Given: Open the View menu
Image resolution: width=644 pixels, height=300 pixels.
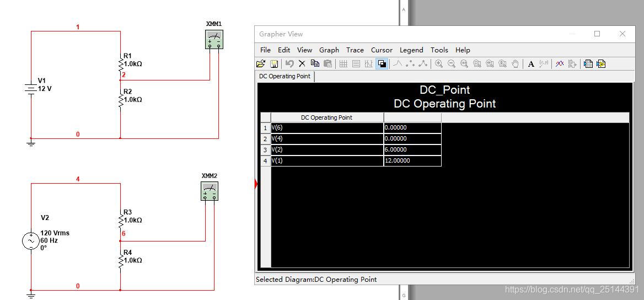Looking at the screenshot, I should 304,50.
